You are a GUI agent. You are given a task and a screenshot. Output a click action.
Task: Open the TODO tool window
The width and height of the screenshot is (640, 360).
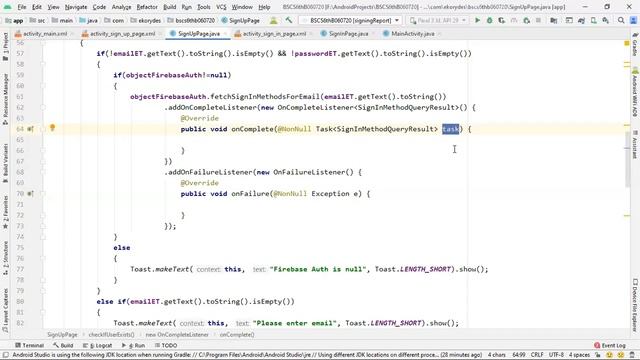click(x=166, y=345)
